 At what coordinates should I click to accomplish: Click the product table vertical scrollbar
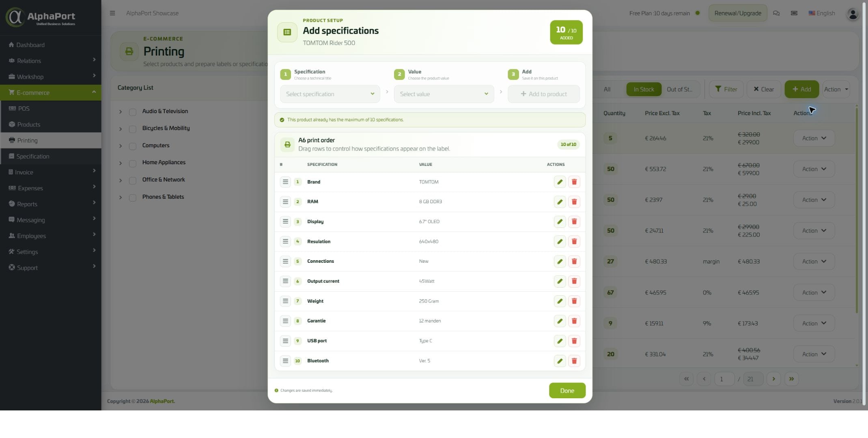pyautogui.click(x=857, y=211)
